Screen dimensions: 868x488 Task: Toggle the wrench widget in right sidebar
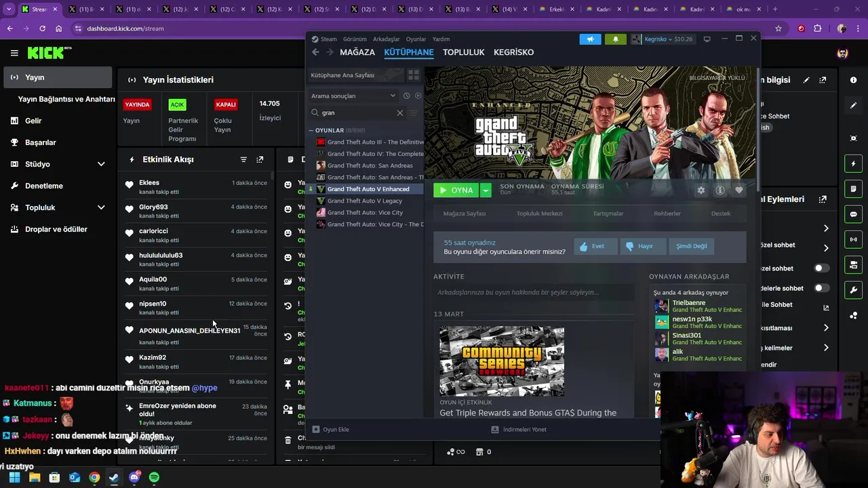(x=853, y=290)
